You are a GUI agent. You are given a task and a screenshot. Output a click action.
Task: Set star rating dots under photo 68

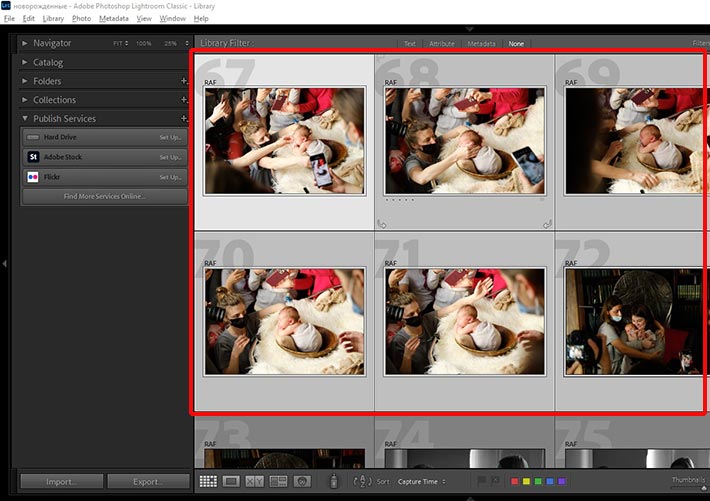[399, 200]
